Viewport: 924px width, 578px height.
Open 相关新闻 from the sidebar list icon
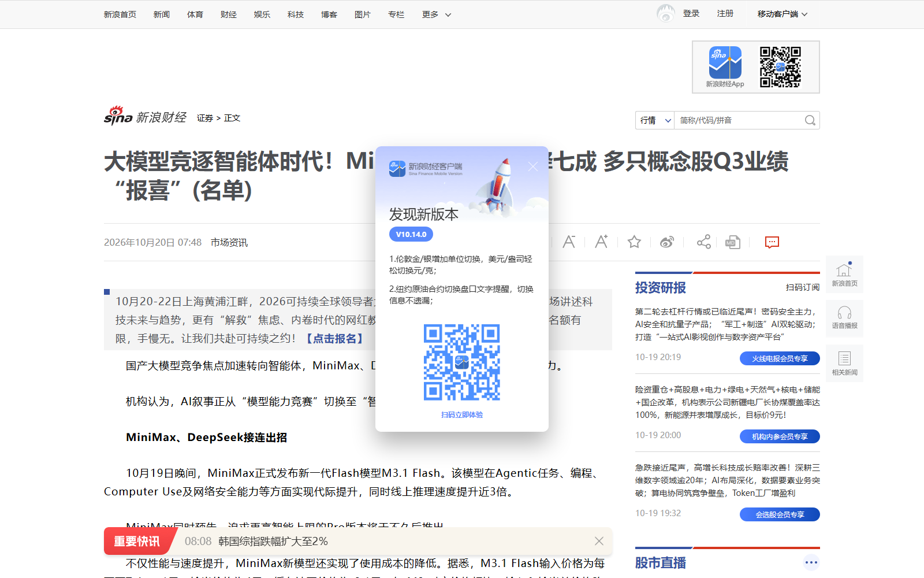[844, 363]
